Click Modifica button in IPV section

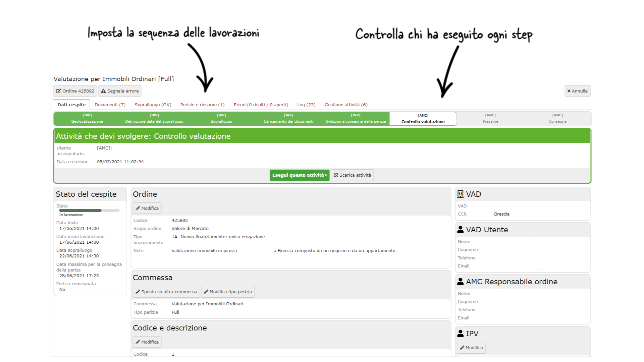click(x=471, y=348)
